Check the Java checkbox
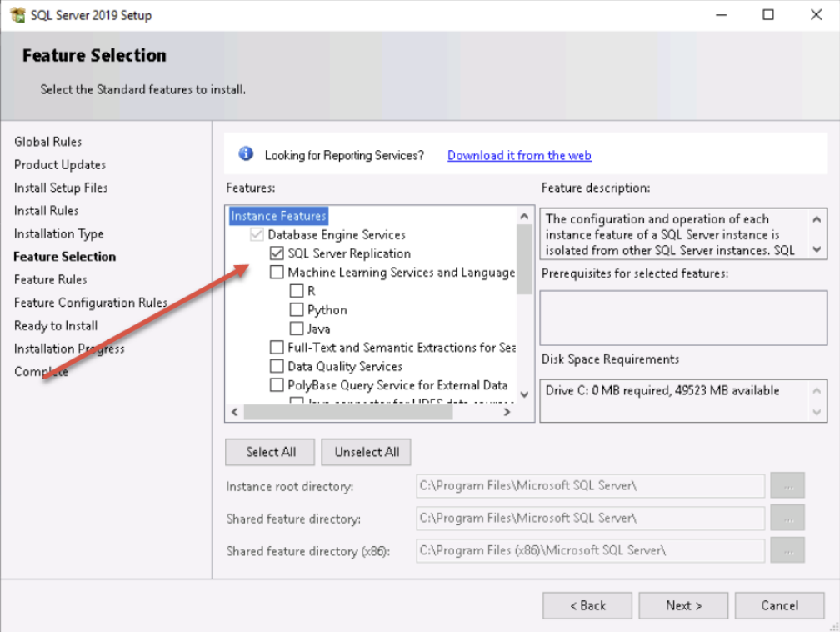The height and width of the screenshot is (632, 840). pyautogui.click(x=297, y=329)
